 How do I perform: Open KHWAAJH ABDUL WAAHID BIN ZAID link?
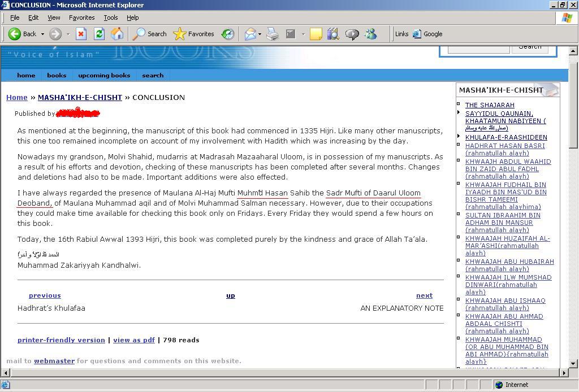508,169
